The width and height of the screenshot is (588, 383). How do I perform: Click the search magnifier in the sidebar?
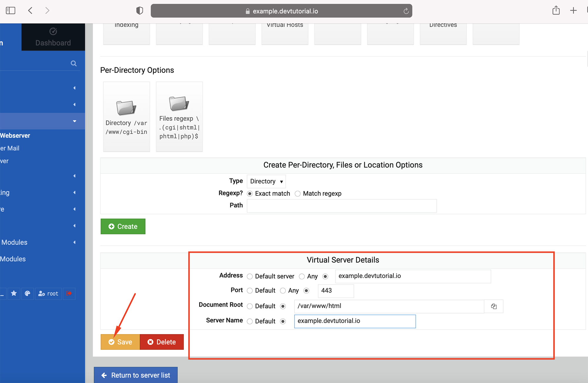click(73, 63)
